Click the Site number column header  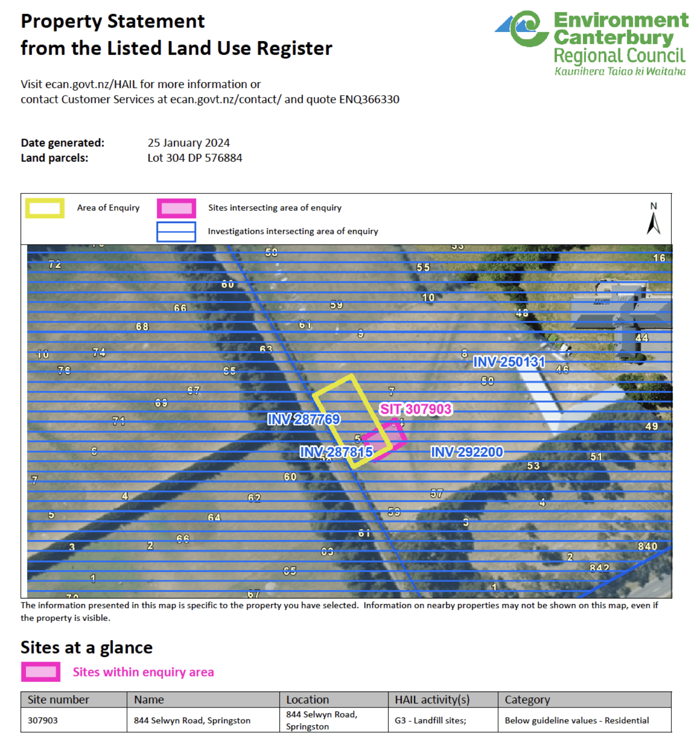click(x=58, y=699)
